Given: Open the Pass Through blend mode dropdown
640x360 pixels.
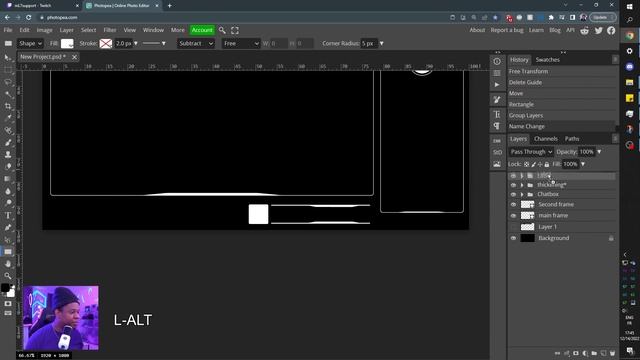Looking at the screenshot, I should (x=531, y=152).
